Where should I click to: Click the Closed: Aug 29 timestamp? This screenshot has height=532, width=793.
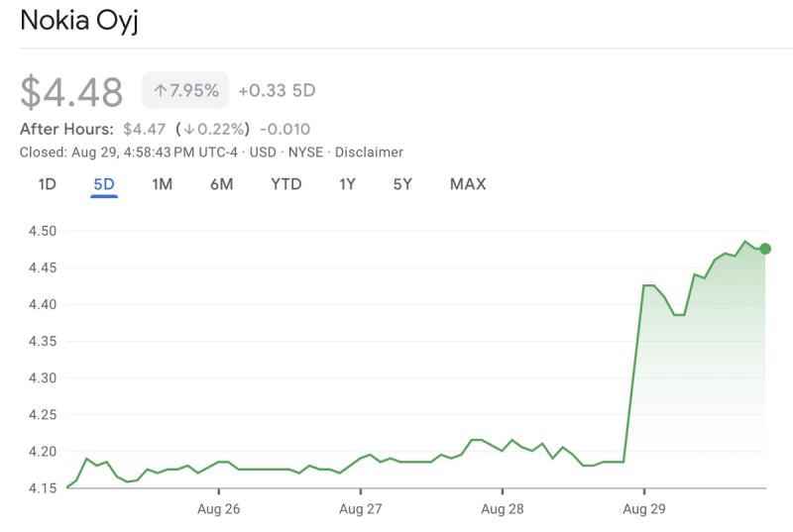pyautogui.click(x=129, y=153)
